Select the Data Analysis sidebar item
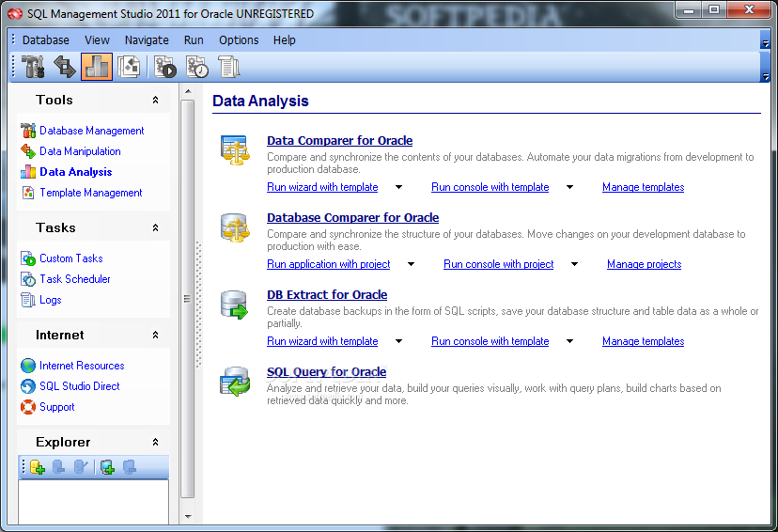The height and width of the screenshot is (532, 778). click(76, 172)
